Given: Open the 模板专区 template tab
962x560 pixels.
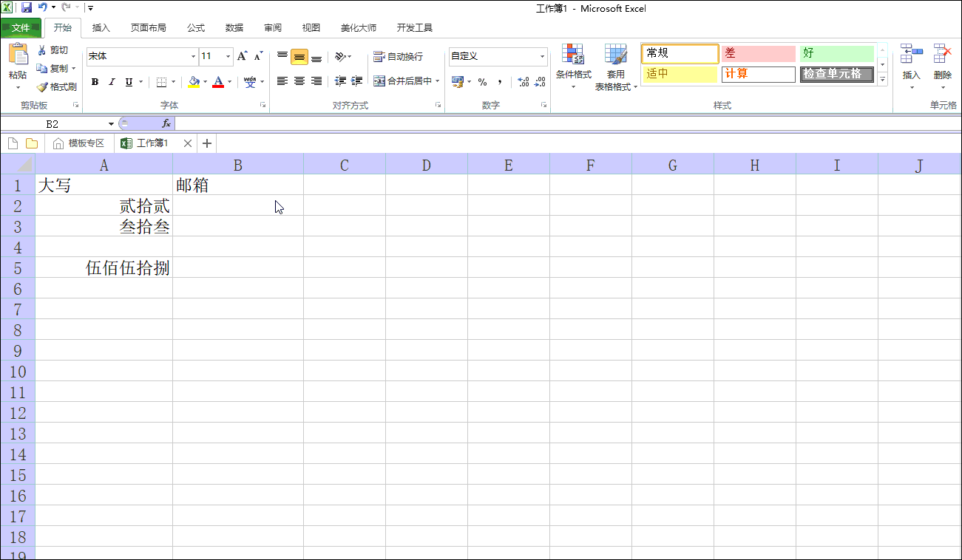Looking at the screenshot, I should pos(79,143).
